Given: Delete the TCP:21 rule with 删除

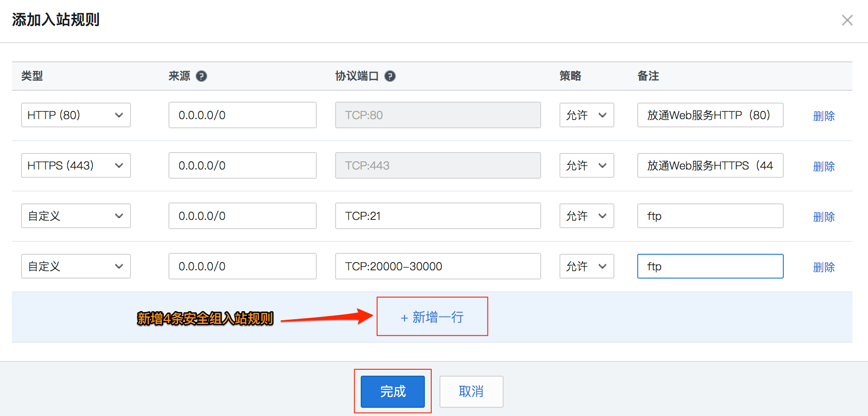Looking at the screenshot, I should tap(824, 217).
